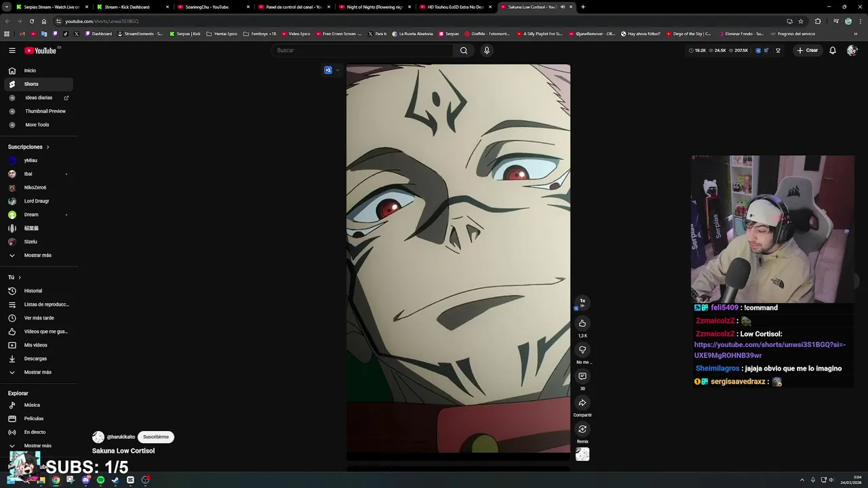
Task: Open Videos que me gustan
Action: pyautogui.click(x=39, y=331)
